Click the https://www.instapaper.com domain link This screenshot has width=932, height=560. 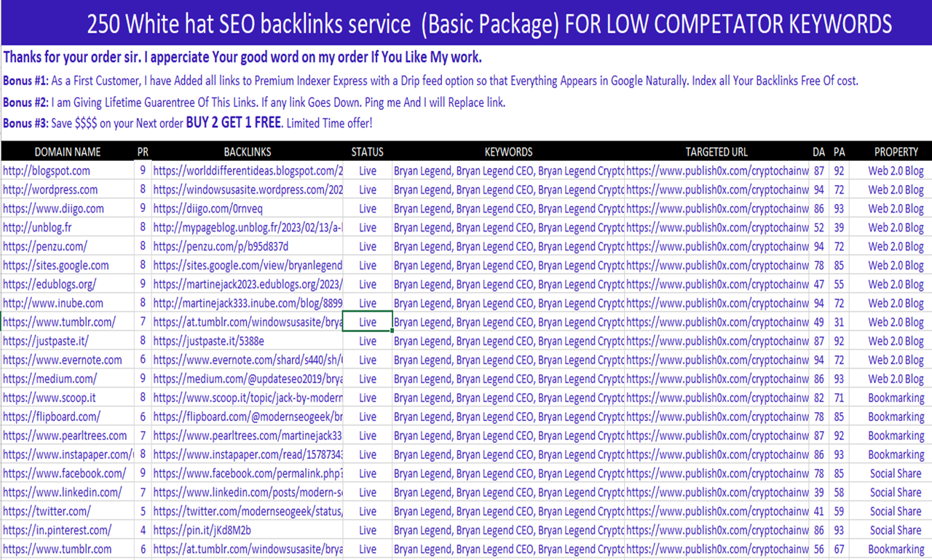[x=68, y=454]
